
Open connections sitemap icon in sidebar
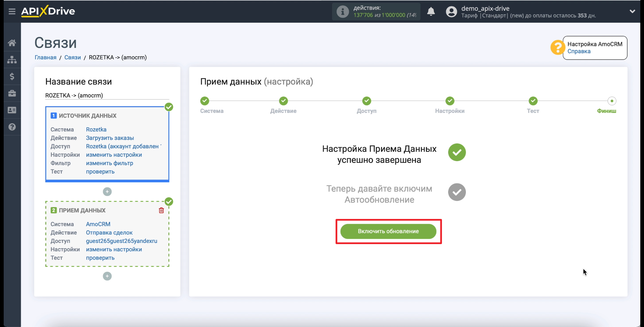tap(12, 60)
